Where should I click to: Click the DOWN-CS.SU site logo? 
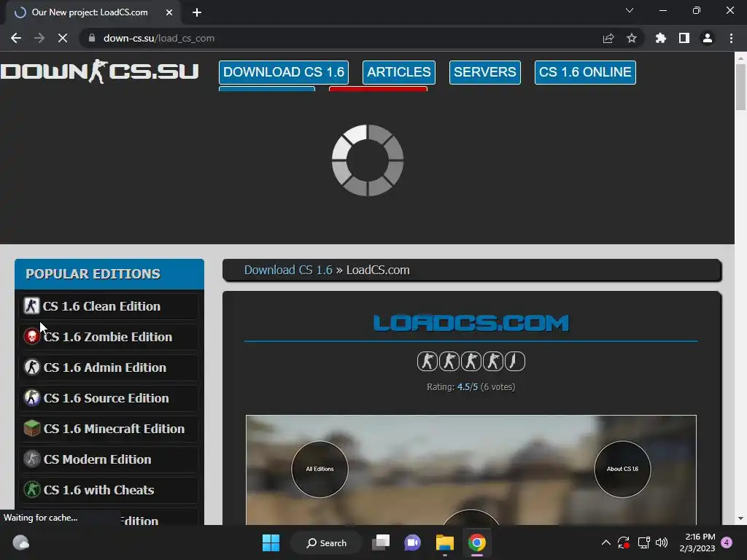(x=99, y=71)
